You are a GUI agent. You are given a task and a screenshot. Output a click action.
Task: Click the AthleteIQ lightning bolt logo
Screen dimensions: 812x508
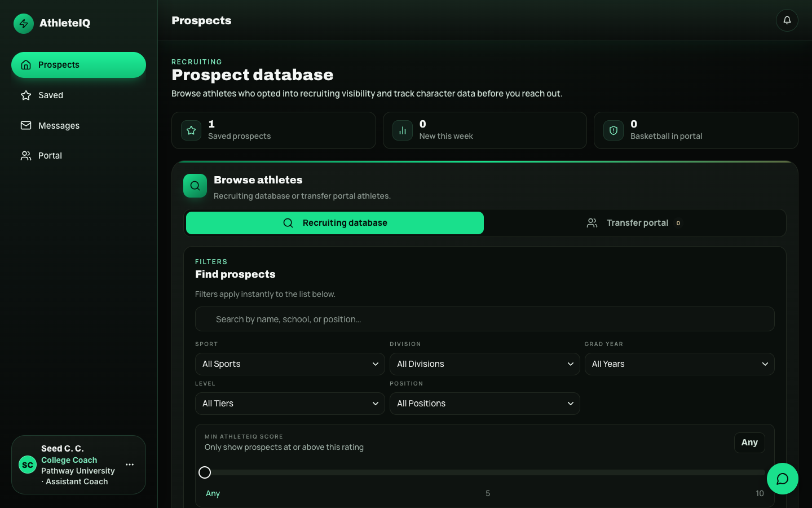click(x=24, y=23)
